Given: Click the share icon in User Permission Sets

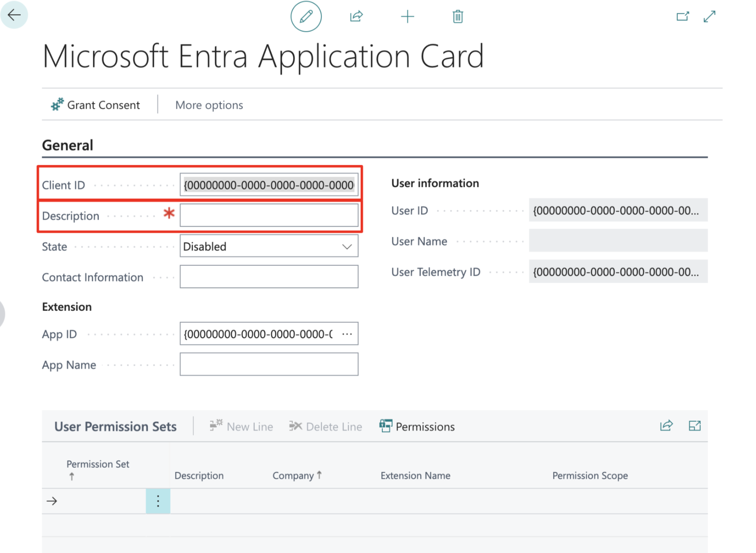Looking at the screenshot, I should click(x=666, y=426).
